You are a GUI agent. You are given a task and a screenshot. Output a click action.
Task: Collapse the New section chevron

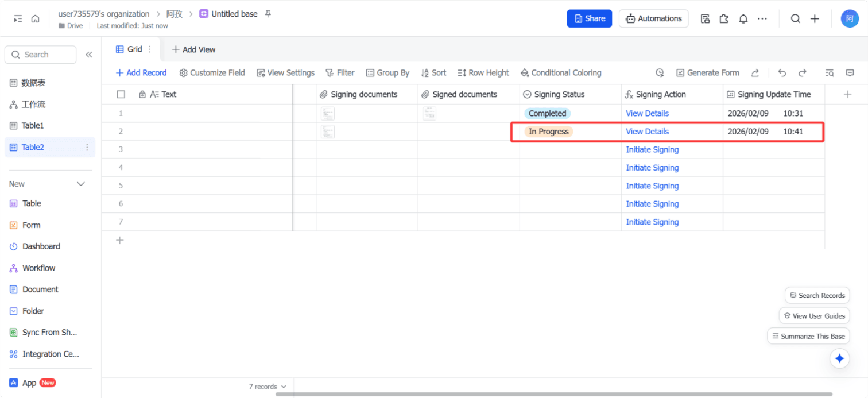pos(81,184)
